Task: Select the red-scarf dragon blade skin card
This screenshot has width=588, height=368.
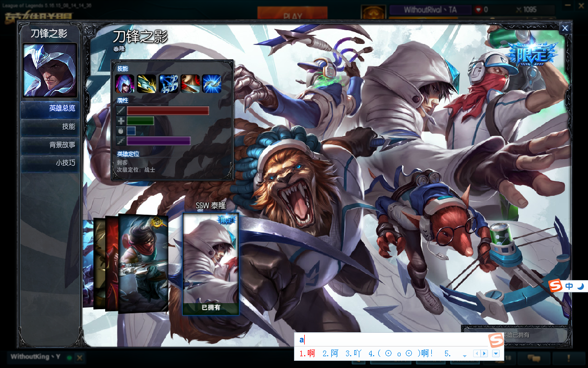Action: 144,264
